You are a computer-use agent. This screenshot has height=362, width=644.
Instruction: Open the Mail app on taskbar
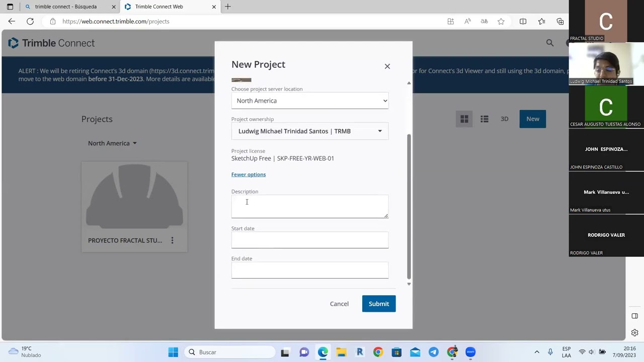pyautogui.click(x=415, y=352)
